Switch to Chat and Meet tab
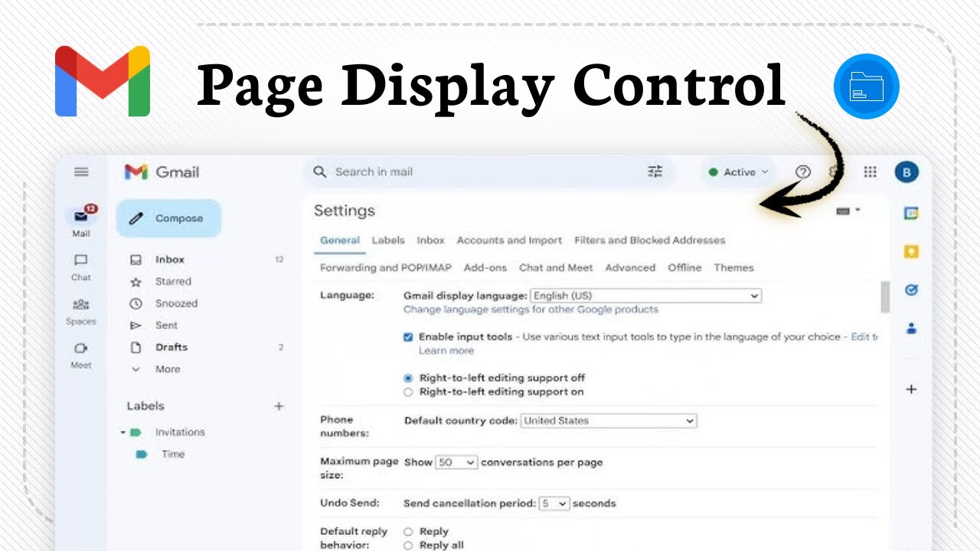This screenshot has height=551, width=980. point(556,268)
